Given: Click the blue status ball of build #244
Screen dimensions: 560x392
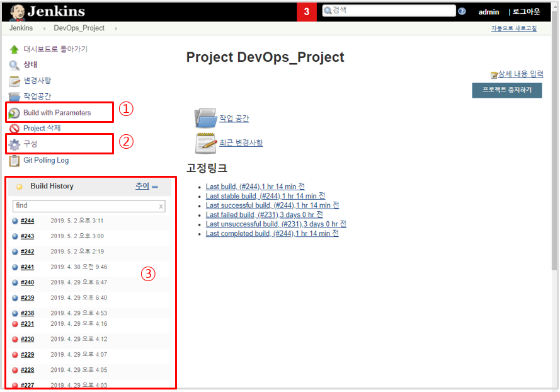Looking at the screenshot, I should 15,221.
